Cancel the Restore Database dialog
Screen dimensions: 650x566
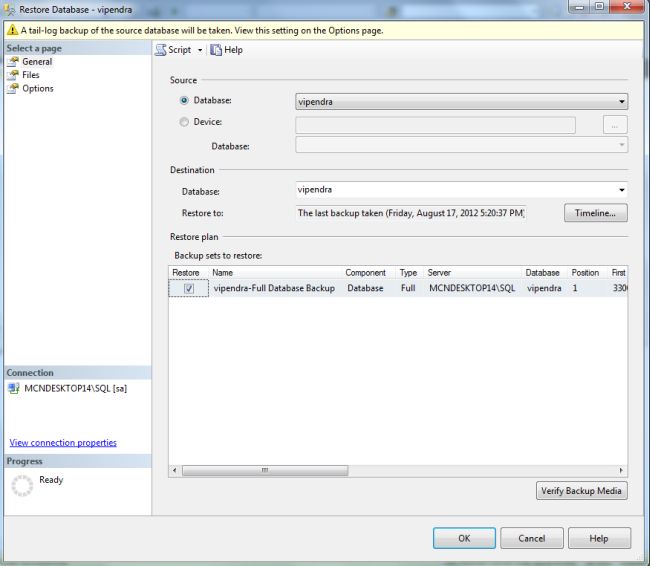point(532,538)
